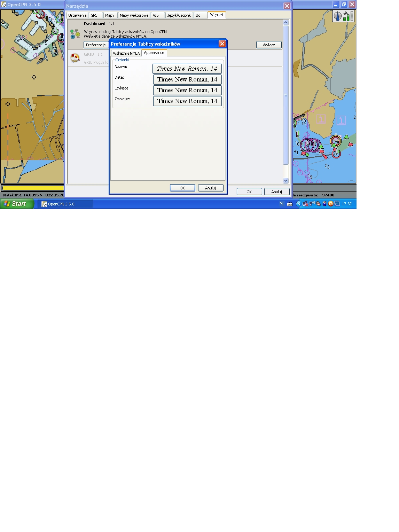
Task: Click the "GRIB 1.1" plugin title
Action: pos(93,54)
